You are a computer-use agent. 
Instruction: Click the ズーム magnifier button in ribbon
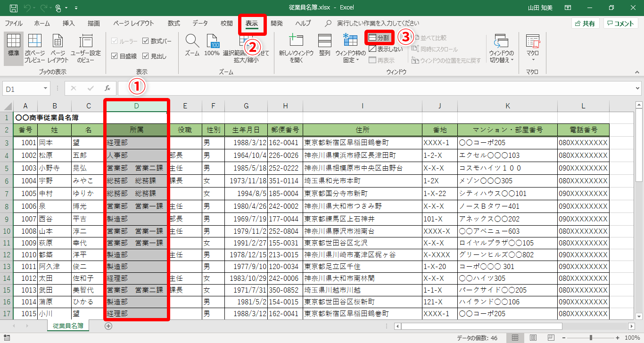(x=192, y=45)
